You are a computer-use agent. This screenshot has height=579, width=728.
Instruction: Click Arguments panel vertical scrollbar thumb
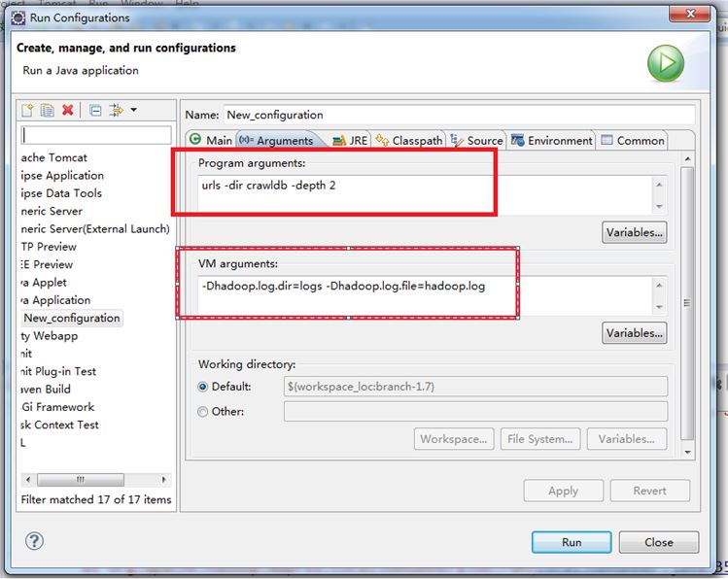[687, 303]
